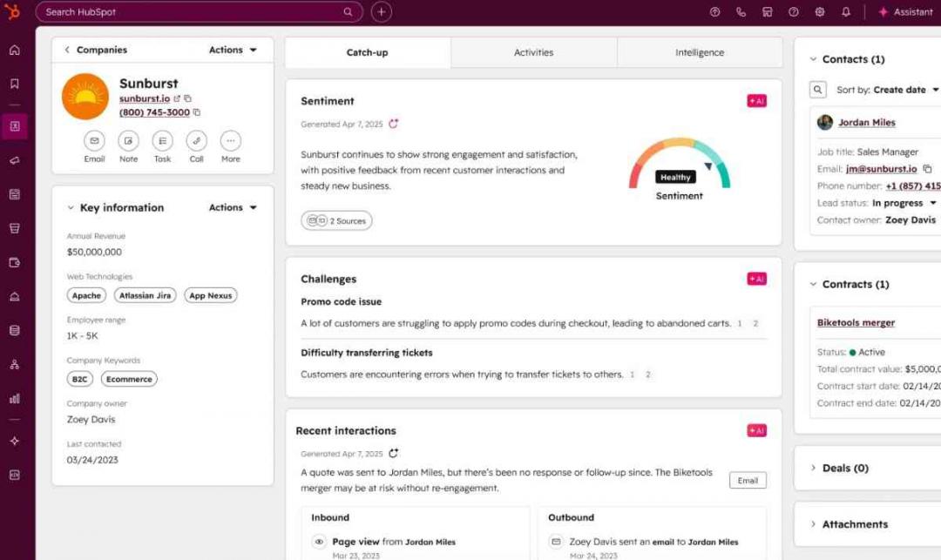Expand the Attachments section

pos(813,524)
